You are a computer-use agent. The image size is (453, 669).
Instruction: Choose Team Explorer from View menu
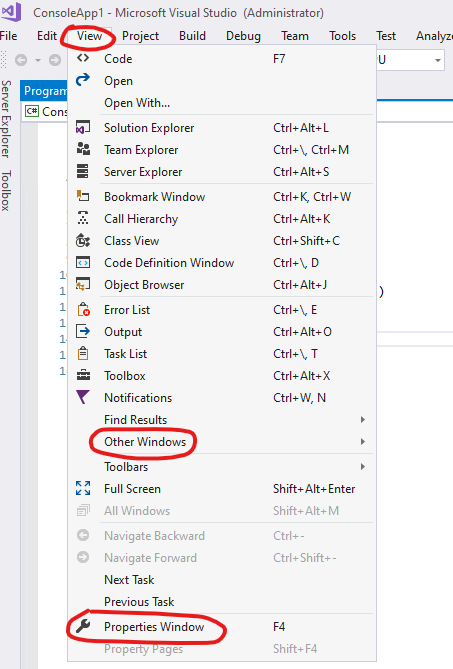(x=222, y=150)
